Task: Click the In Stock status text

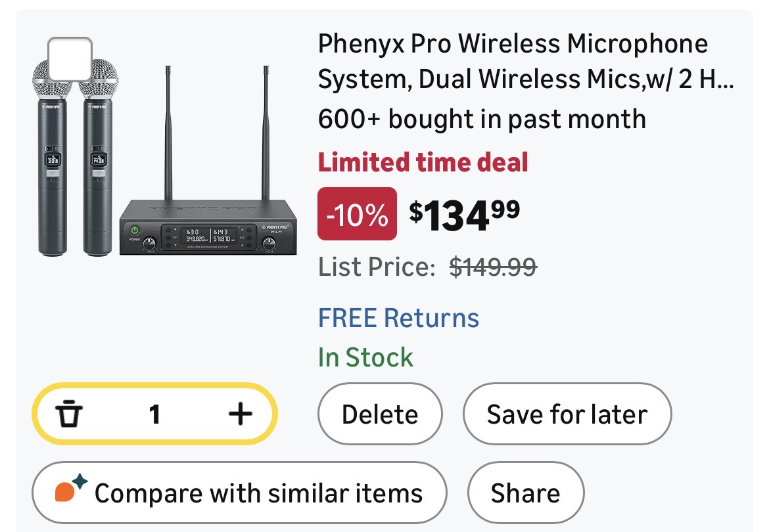Action: [365, 357]
